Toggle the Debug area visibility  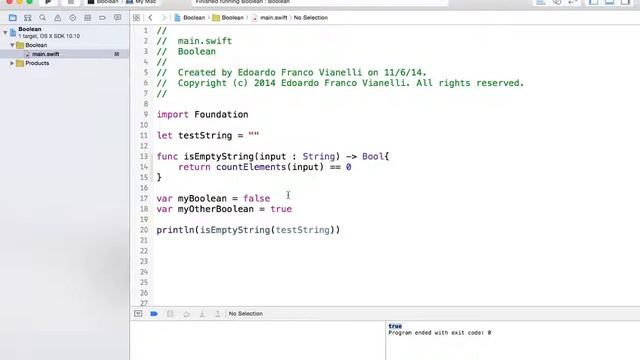click(x=609, y=2)
